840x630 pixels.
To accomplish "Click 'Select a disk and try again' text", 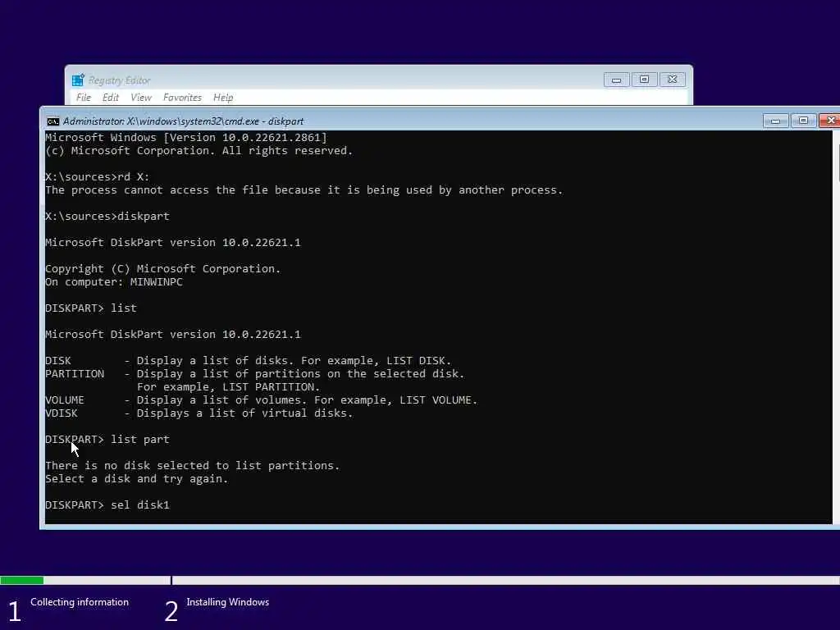I will (x=137, y=479).
